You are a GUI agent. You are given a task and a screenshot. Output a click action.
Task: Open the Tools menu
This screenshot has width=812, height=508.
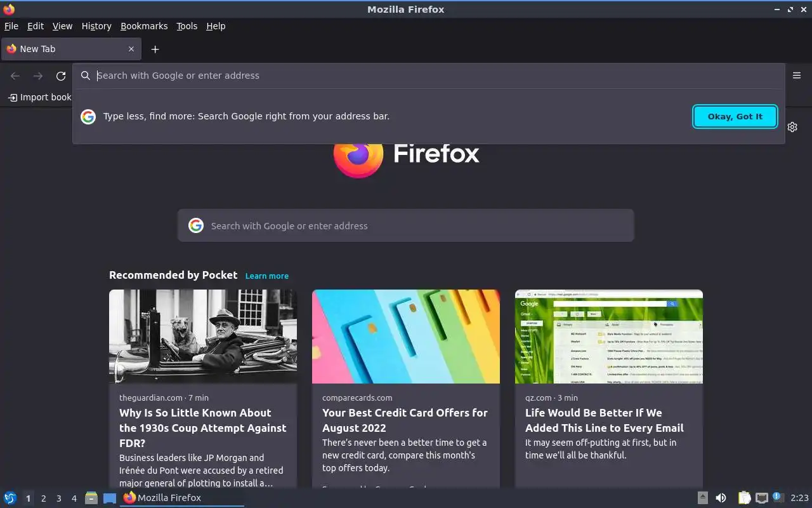(187, 26)
